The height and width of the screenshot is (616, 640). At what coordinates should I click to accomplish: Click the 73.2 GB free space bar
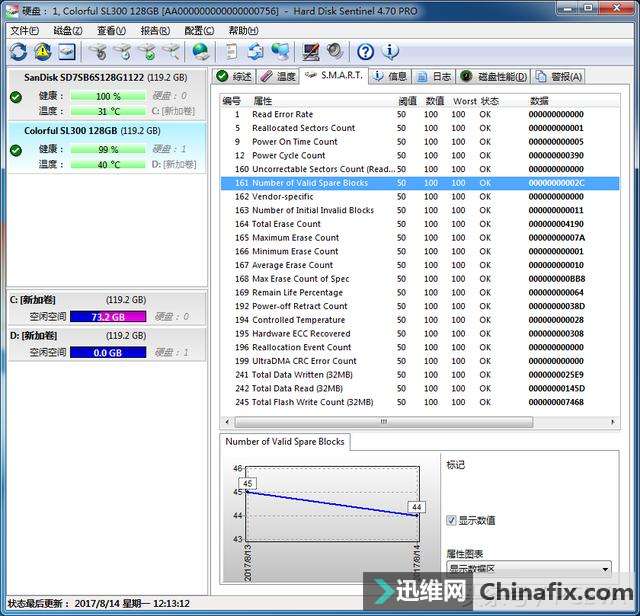(x=108, y=316)
